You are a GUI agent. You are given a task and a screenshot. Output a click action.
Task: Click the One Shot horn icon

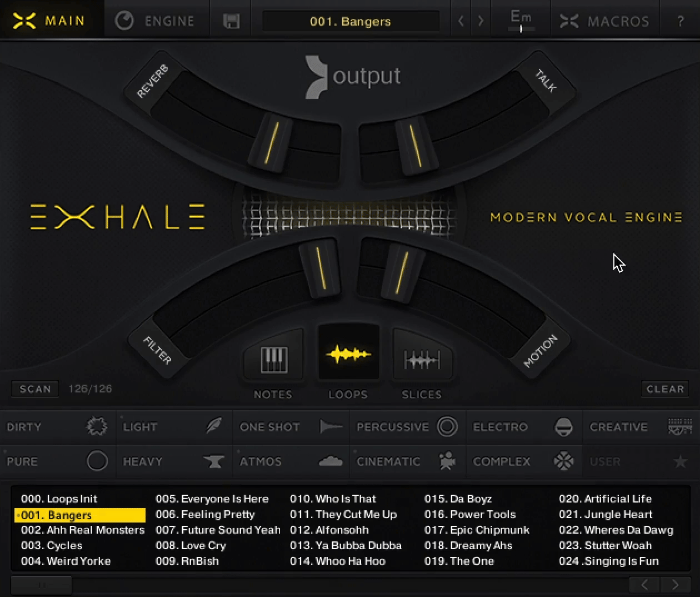click(331, 426)
